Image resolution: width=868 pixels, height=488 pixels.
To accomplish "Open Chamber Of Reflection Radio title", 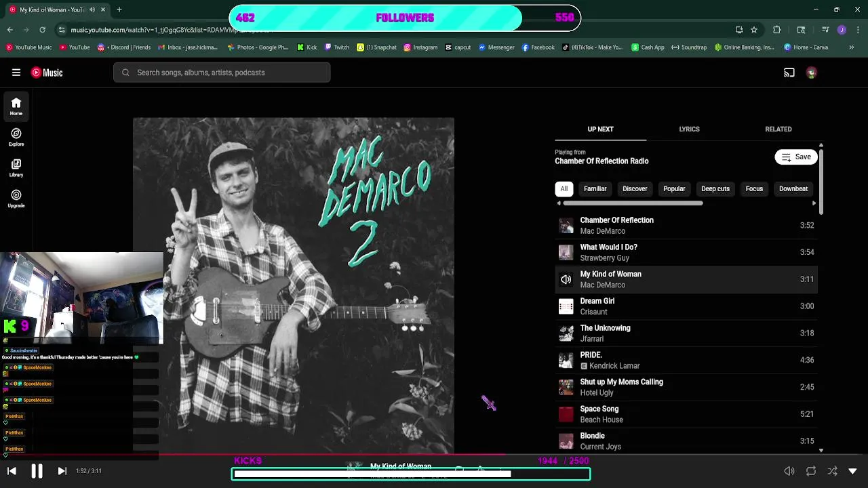I will coord(601,161).
